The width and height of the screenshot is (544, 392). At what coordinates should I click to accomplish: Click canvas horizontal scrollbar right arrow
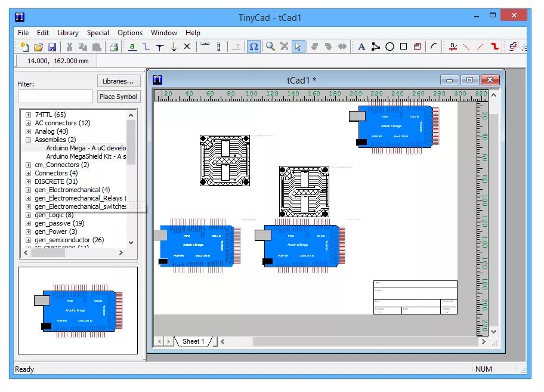(x=484, y=342)
